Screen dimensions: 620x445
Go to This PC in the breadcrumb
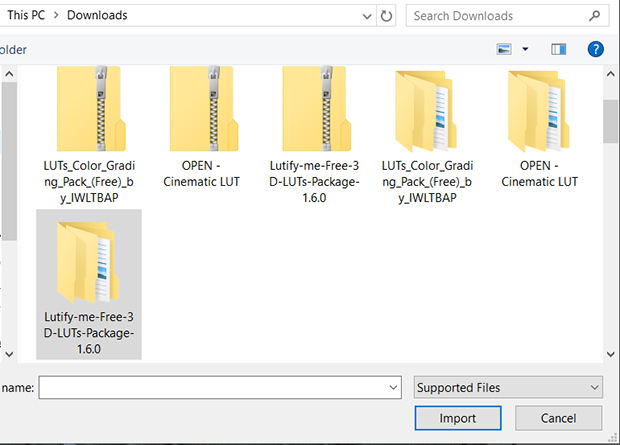[26, 15]
